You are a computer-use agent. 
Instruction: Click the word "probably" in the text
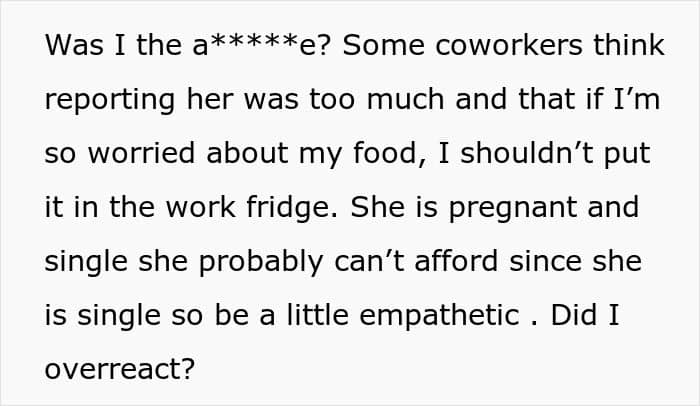(261, 262)
